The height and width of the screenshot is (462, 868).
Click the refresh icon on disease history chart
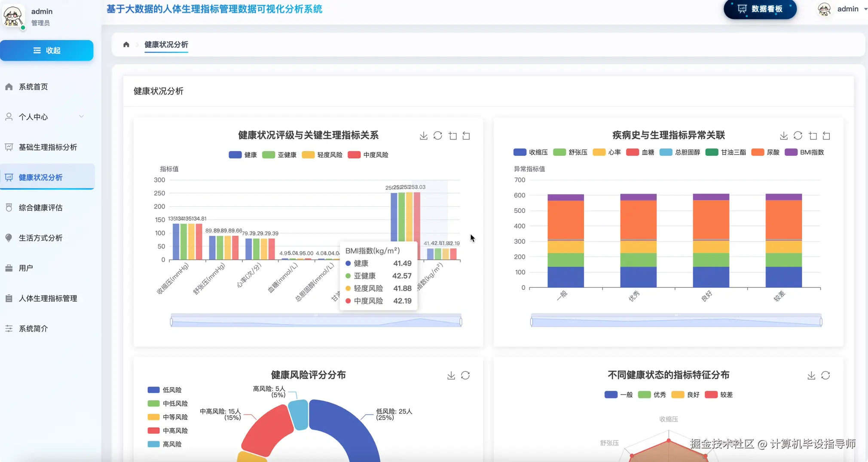tap(798, 136)
